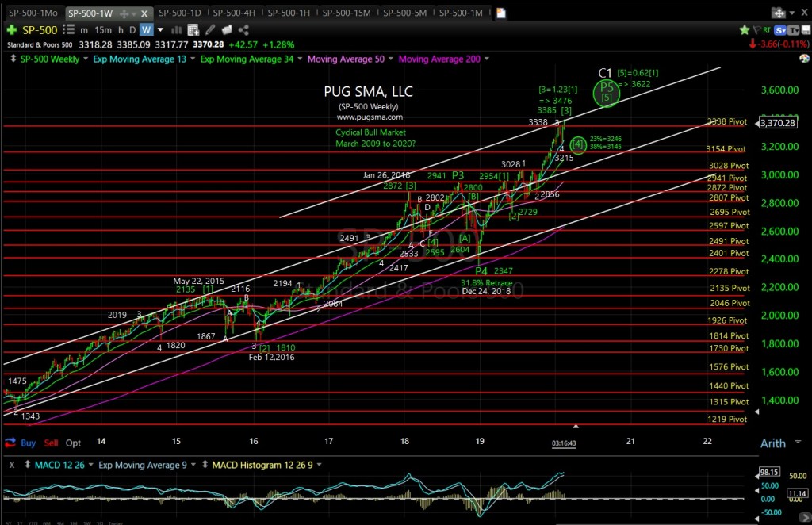
Task: Click the refresh arrows icon beside Buy
Action: pos(10,443)
